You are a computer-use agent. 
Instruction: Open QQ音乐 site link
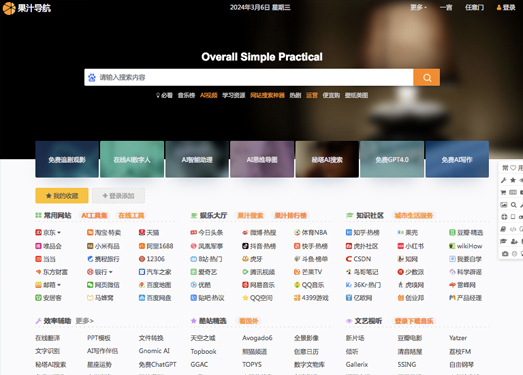coord(309,285)
